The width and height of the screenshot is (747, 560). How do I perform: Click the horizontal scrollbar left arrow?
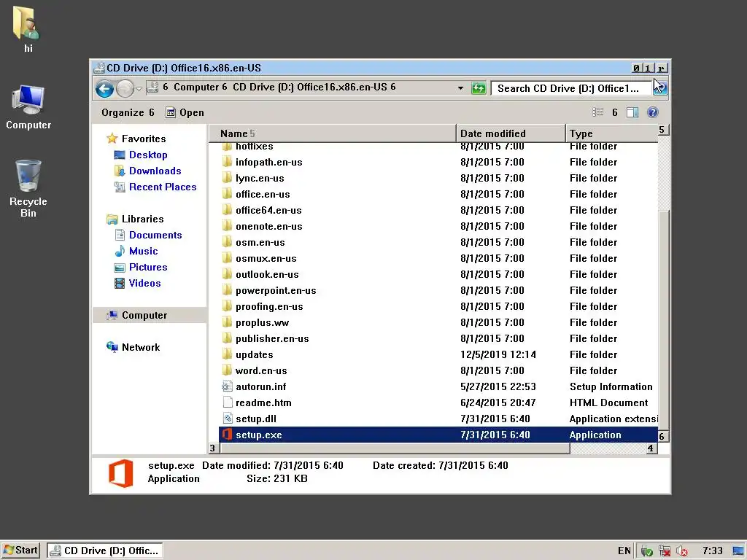(x=214, y=448)
